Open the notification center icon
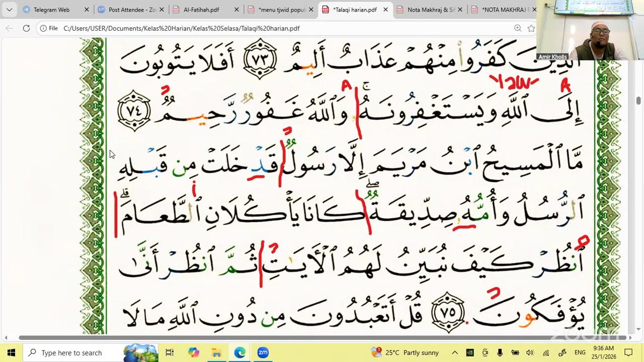This screenshot has width=644, height=362. pyautogui.click(x=628, y=352)
